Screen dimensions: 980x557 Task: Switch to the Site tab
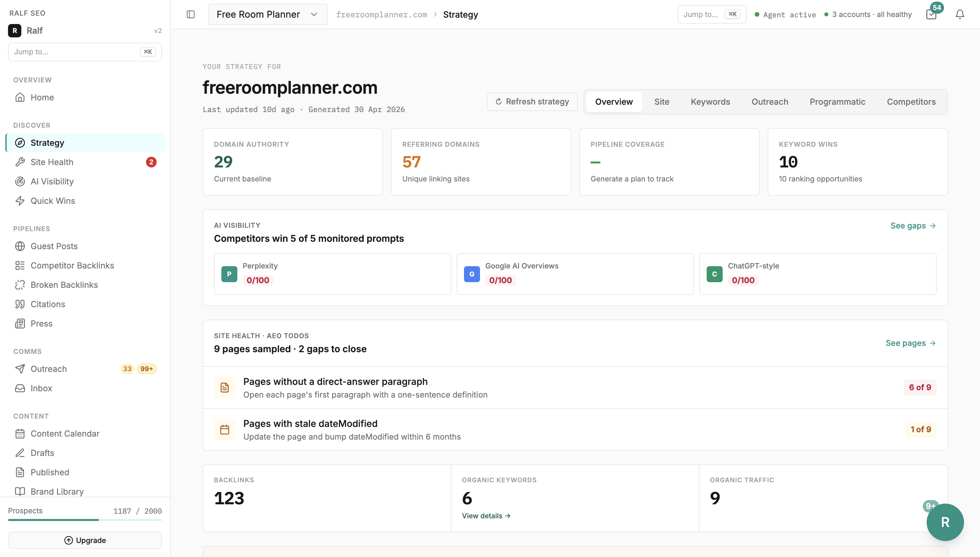point(662,102)
